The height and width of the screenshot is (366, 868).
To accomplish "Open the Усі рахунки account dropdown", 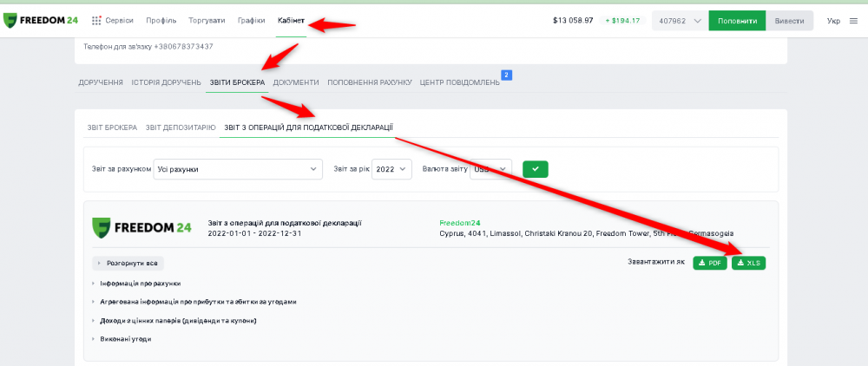I will pyautogui.click(x=238, y=169).
